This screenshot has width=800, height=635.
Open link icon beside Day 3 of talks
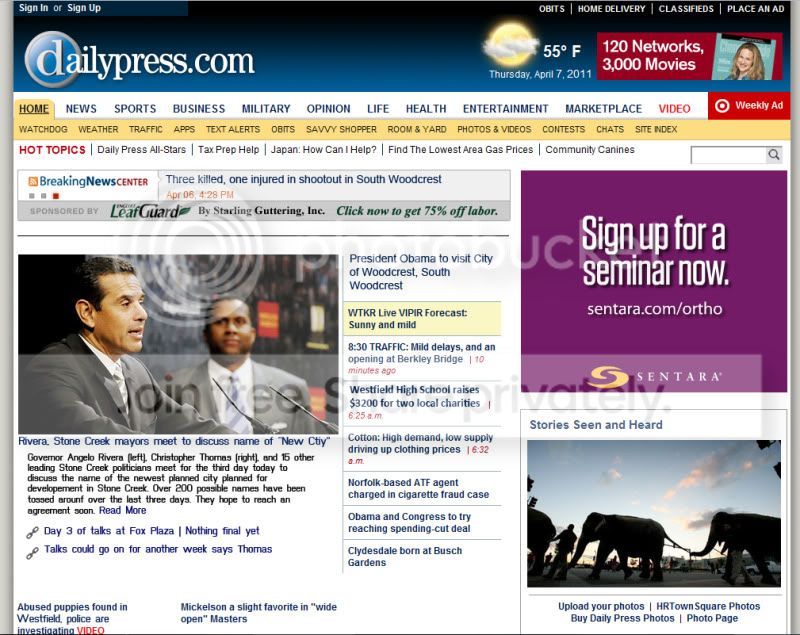(32, 532)
